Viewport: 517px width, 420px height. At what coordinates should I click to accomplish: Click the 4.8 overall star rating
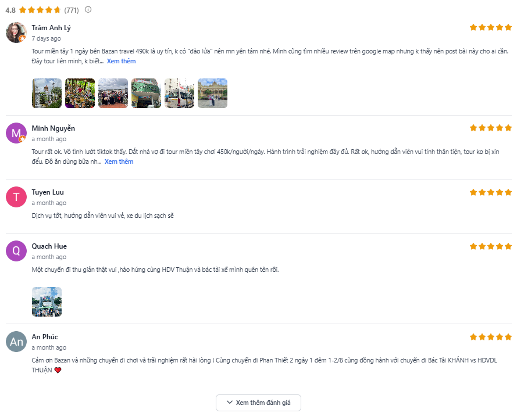(x=40, y=10)
